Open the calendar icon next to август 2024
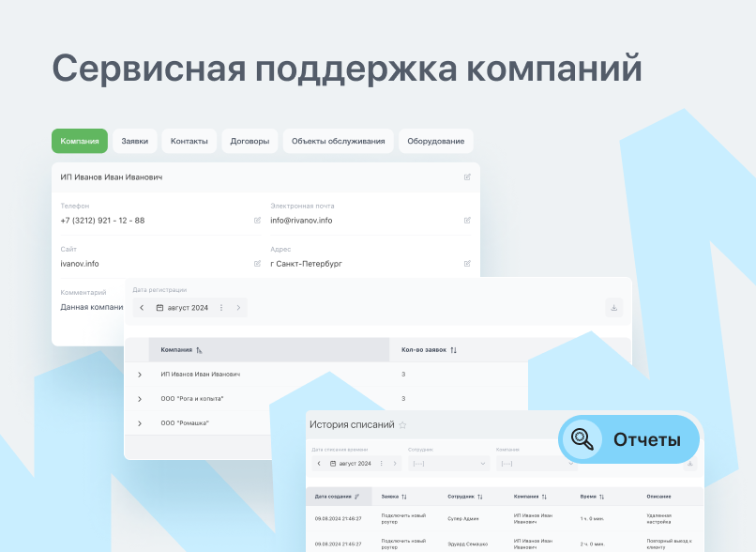This screenshot has height=552, width=756. tap(159, 307)
